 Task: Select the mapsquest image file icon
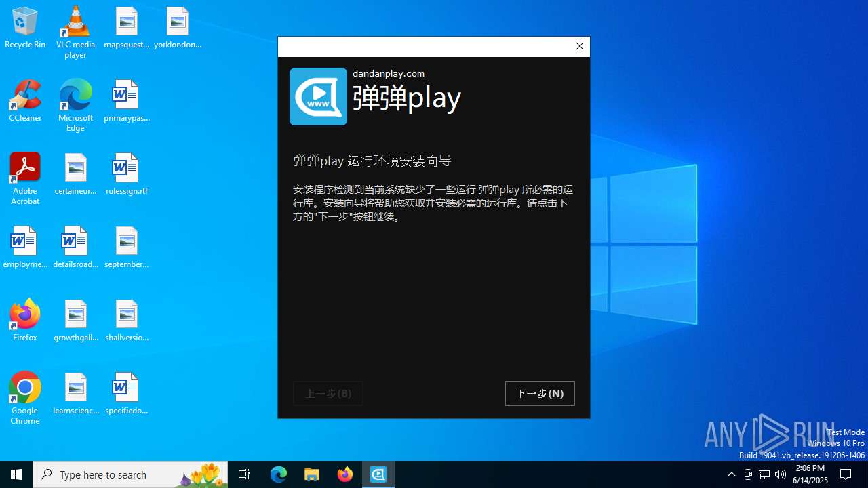(127, 28)
